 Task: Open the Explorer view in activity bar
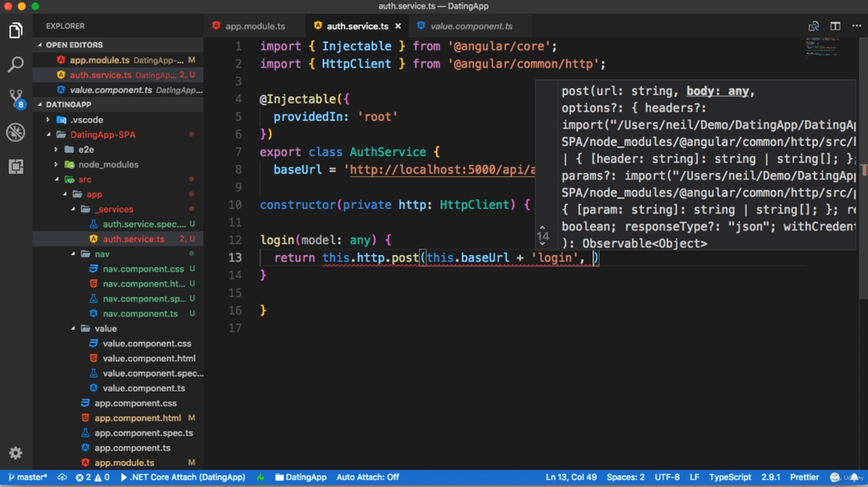(x=16, y=30)
